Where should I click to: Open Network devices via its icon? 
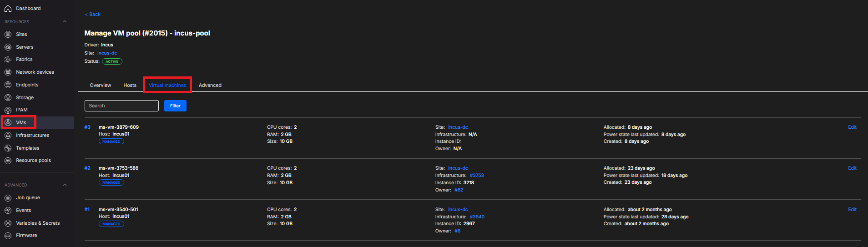pos(8,72)
